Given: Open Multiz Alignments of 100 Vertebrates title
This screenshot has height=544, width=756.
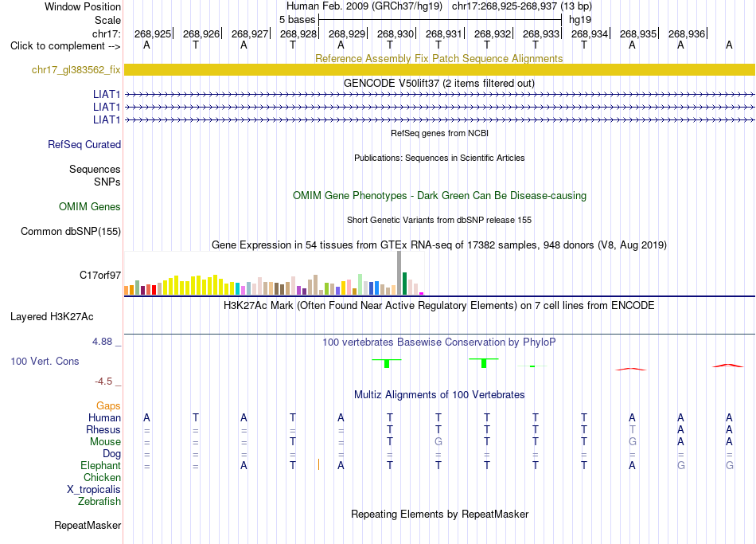Looking at the screenshot, I should point(439,395).
